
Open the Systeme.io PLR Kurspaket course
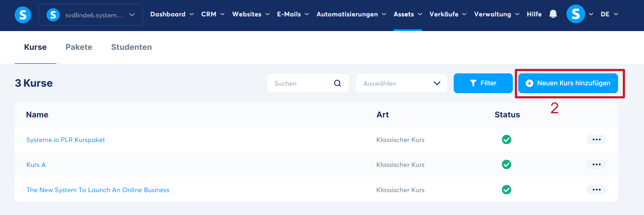coord(66,140)
